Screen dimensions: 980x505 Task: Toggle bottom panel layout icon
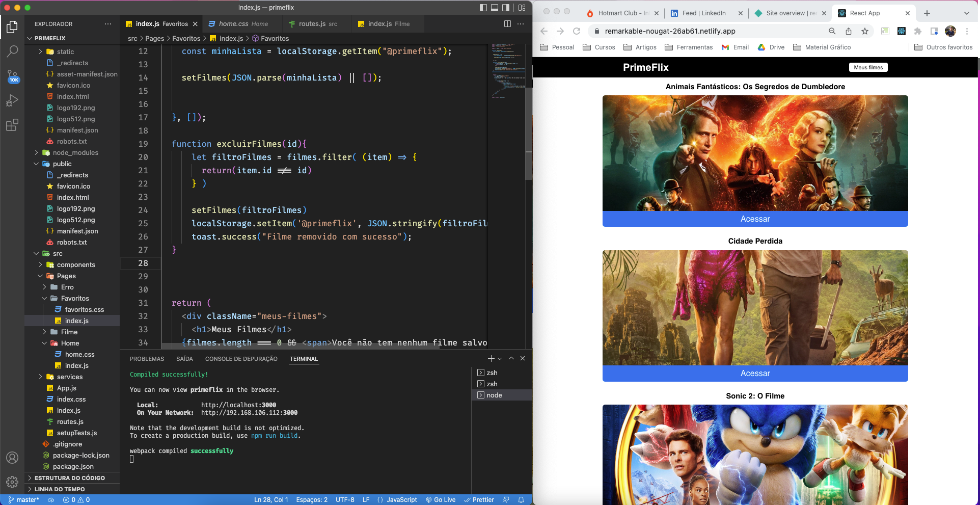(495, 8)
